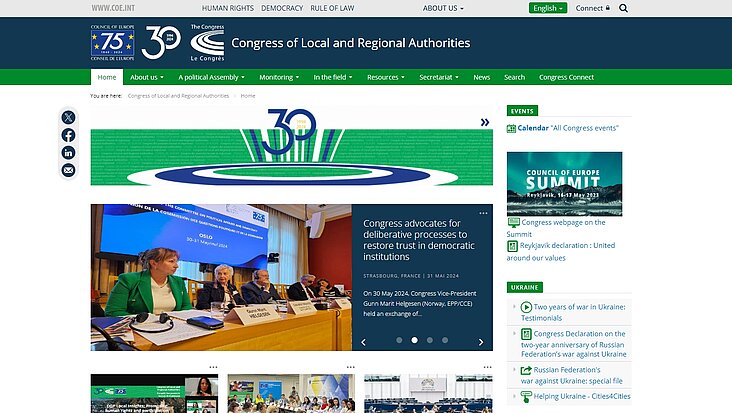The height and width of the screenshot is (413, 732).
Task: Click the Council of Europe 75 logo
Action: pyautogui.click(x=113, y=42)
